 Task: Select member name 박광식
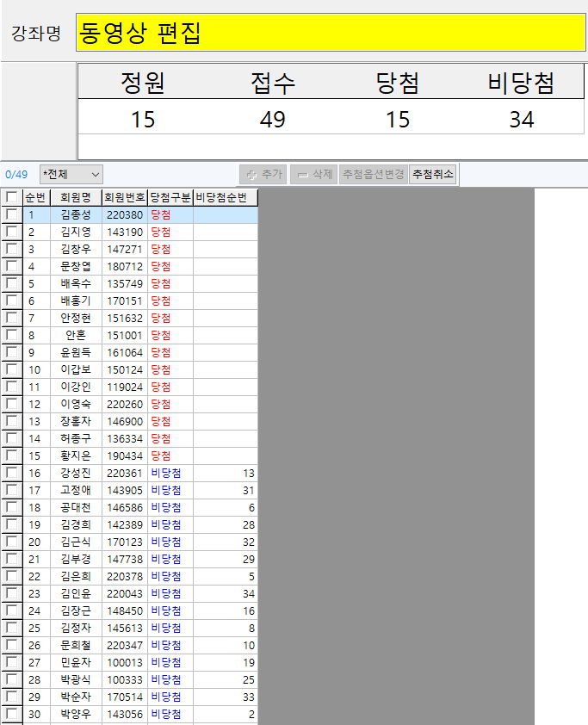[x=76, y=679]
